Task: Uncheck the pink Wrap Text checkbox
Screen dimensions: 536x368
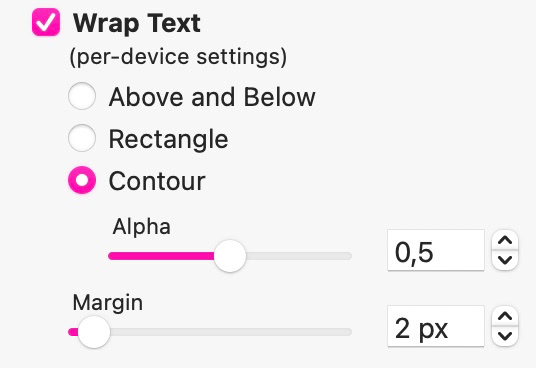Action: 46,22
